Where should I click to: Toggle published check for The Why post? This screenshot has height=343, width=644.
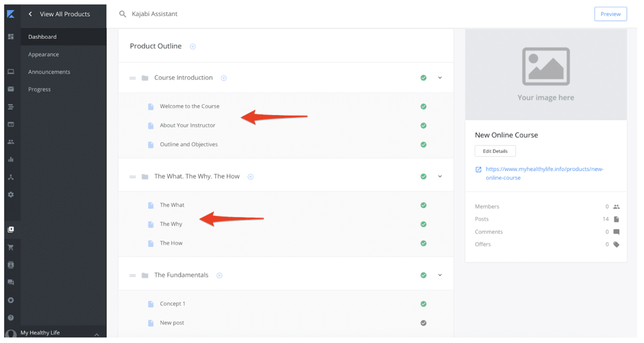click(x=423, y=224)
